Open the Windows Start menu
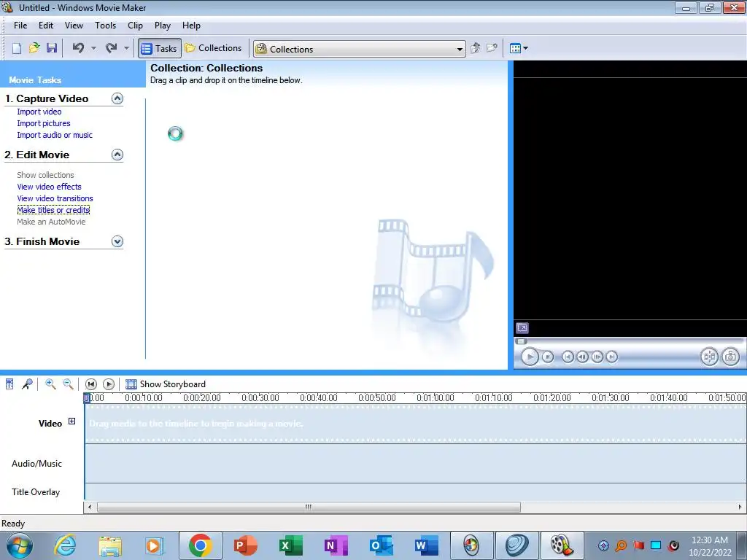 click(x=19, y=545)
